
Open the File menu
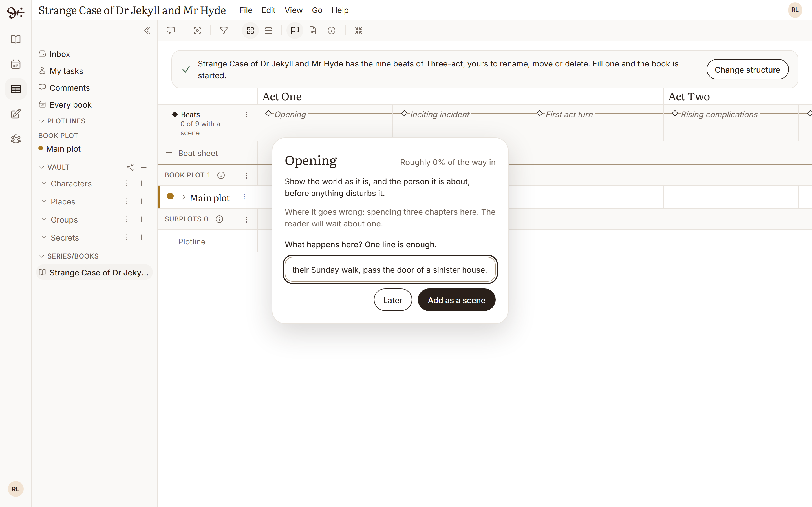(246, 10)
